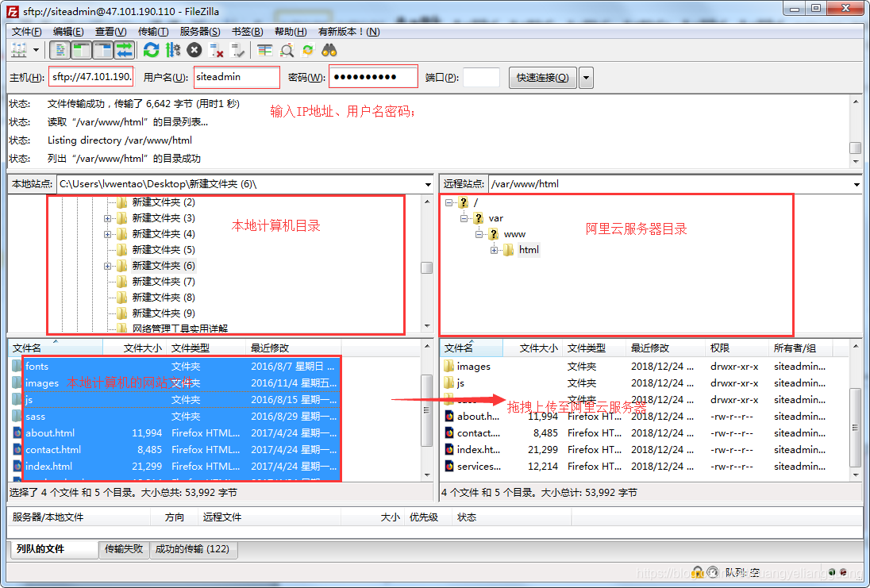Collapse the www node in remote tree
The width and height of the screenshot is (870, 588).
coord(479,234)
